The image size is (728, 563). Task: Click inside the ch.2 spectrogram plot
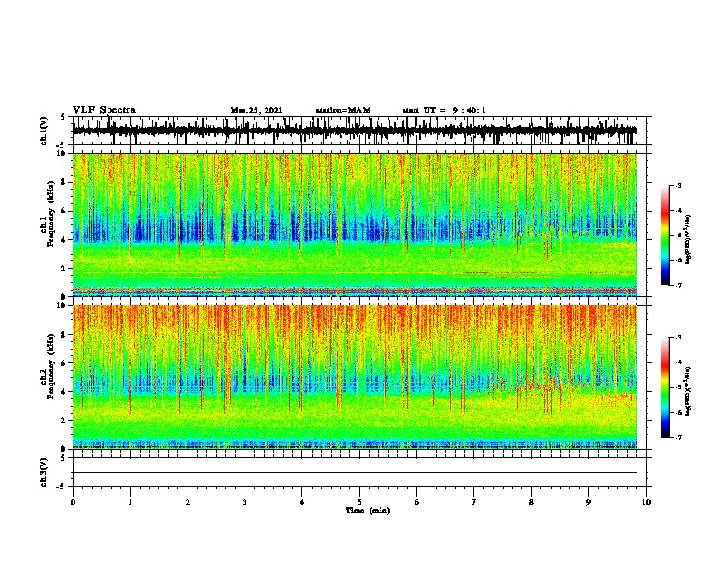[x=355, y=377]
